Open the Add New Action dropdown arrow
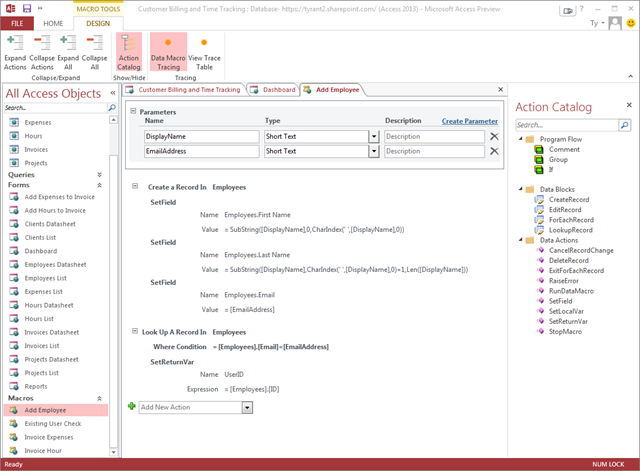Viewport: 640px width, 471px height. coord(247,408)
